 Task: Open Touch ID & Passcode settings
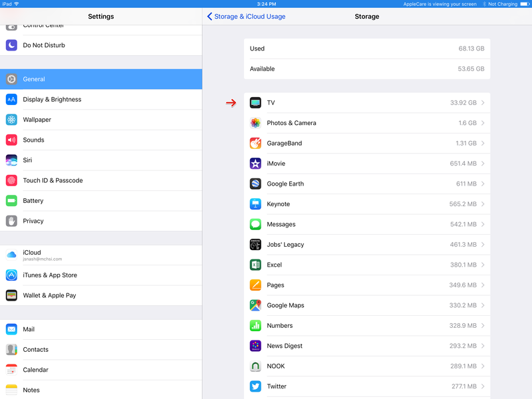tap(101, 180)
